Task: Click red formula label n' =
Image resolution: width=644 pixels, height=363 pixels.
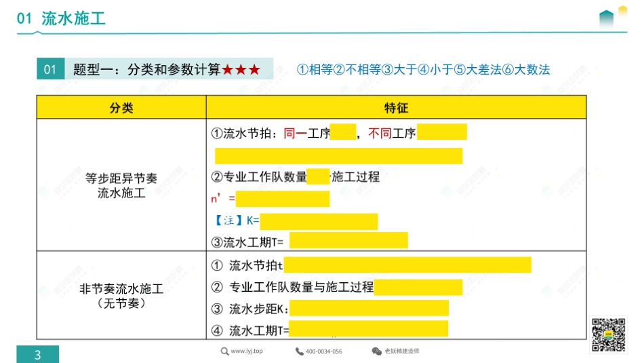Action: click(x=223, y=199)
